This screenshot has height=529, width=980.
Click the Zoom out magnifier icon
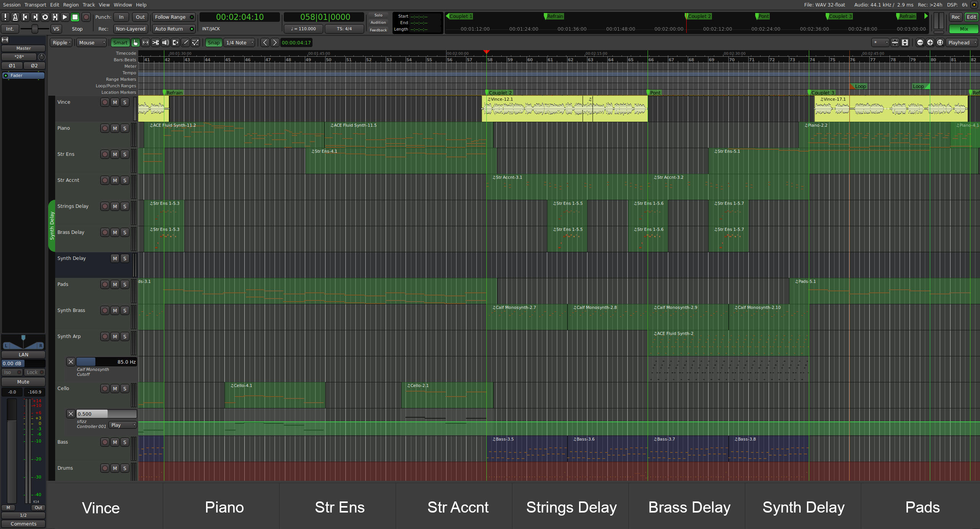click(920, 42)
